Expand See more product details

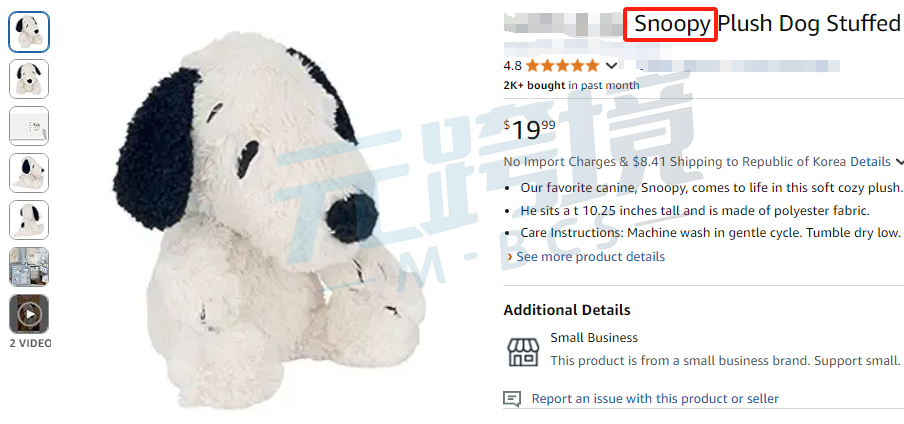click(x=586, y=257)
